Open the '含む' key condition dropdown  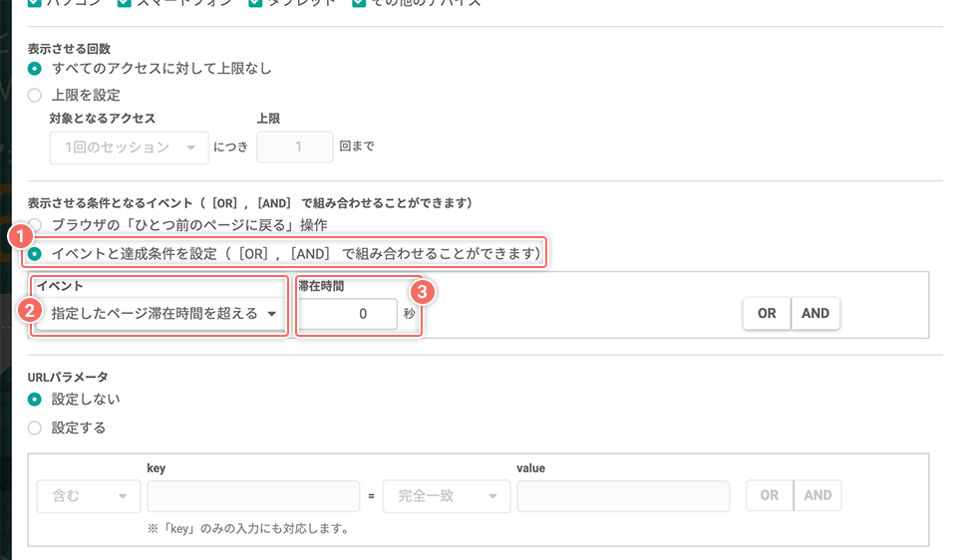tap(89, 496)
